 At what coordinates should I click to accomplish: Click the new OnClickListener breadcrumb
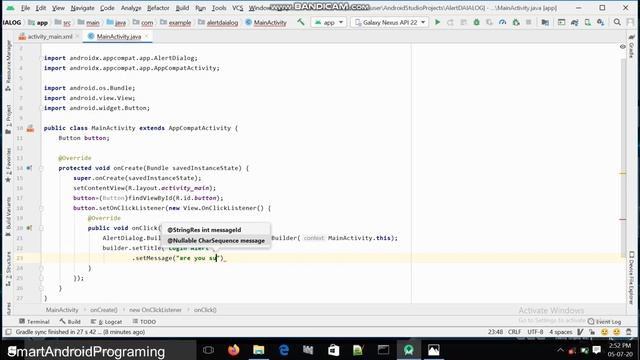[155, 310]
